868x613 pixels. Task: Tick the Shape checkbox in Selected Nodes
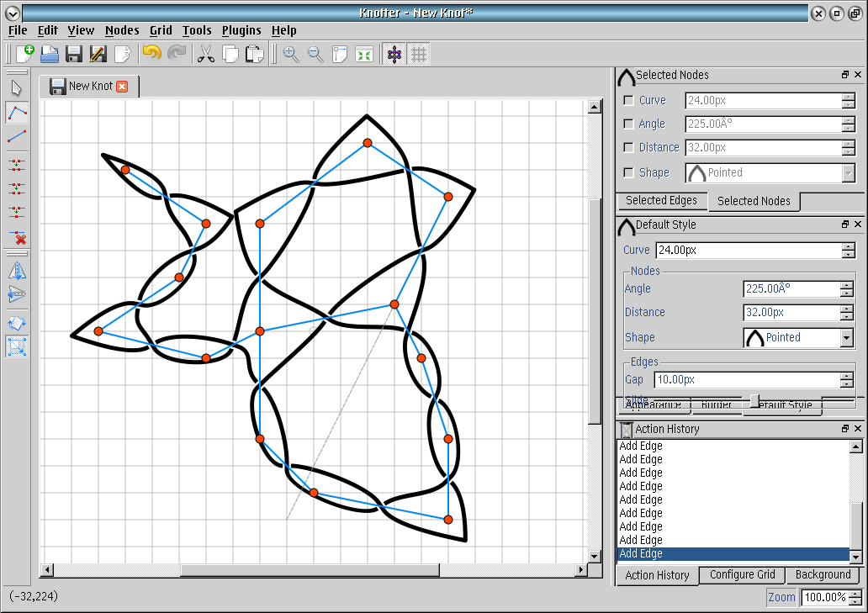click(628, 173)
